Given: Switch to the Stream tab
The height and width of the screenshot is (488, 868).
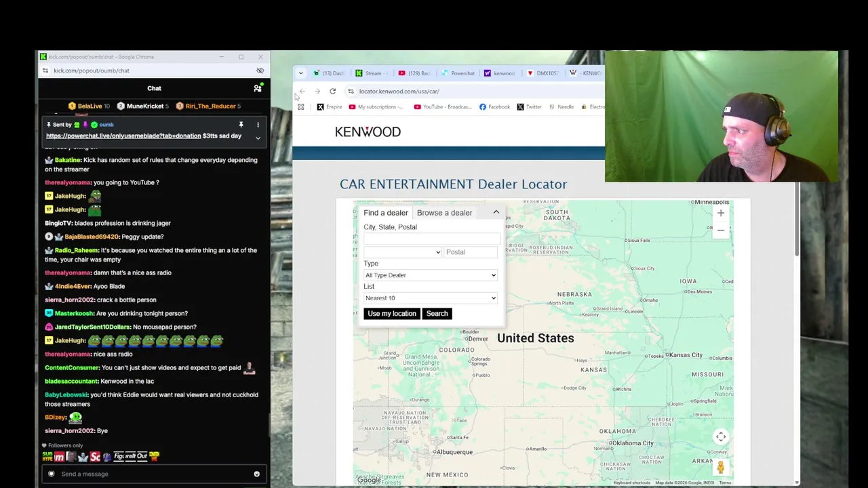Looking at the screenshot, I should coord(373,73).
